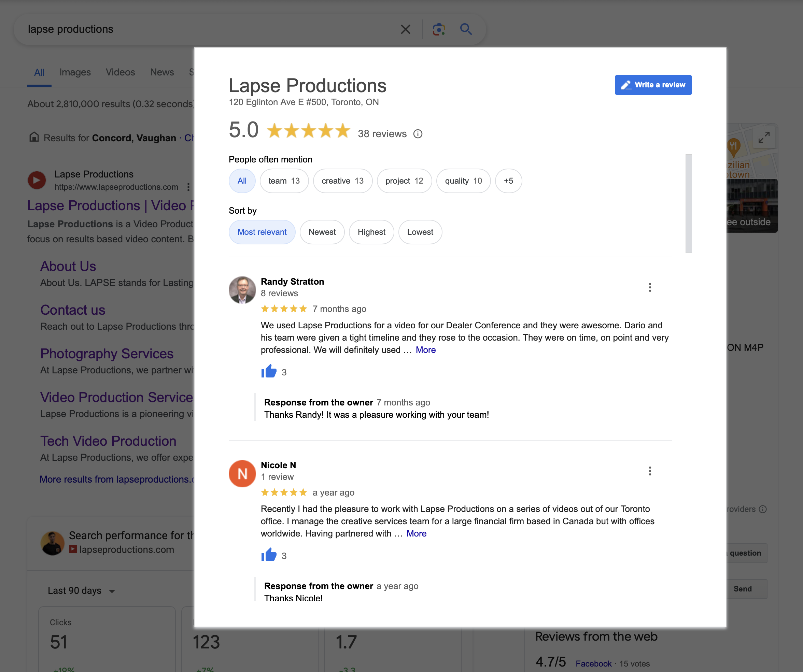803x672 pixels.
Task: Click the Randy Stratton reviewer name
Action: [x=293, y=281]
